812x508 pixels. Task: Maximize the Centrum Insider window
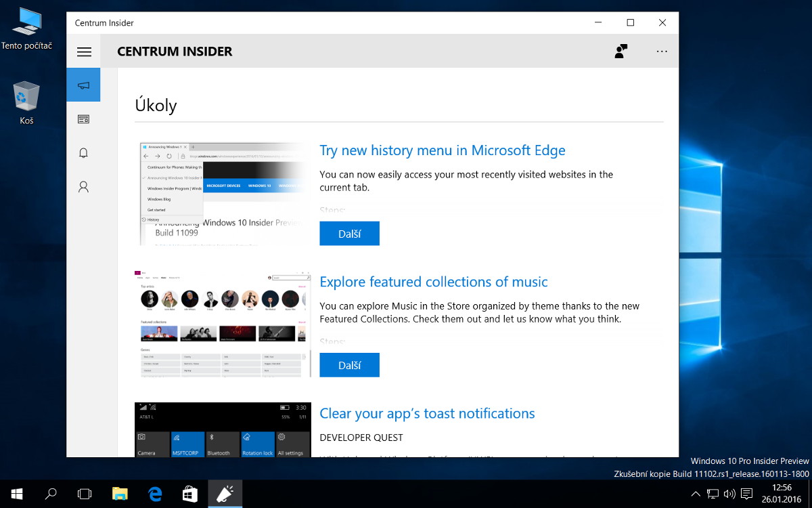(631, 22)
